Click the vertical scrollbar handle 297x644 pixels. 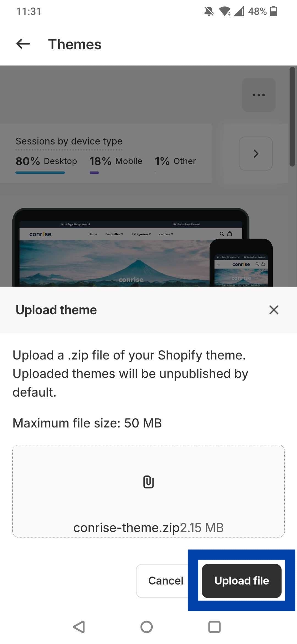pyautogui.click(x=292, y=116)
